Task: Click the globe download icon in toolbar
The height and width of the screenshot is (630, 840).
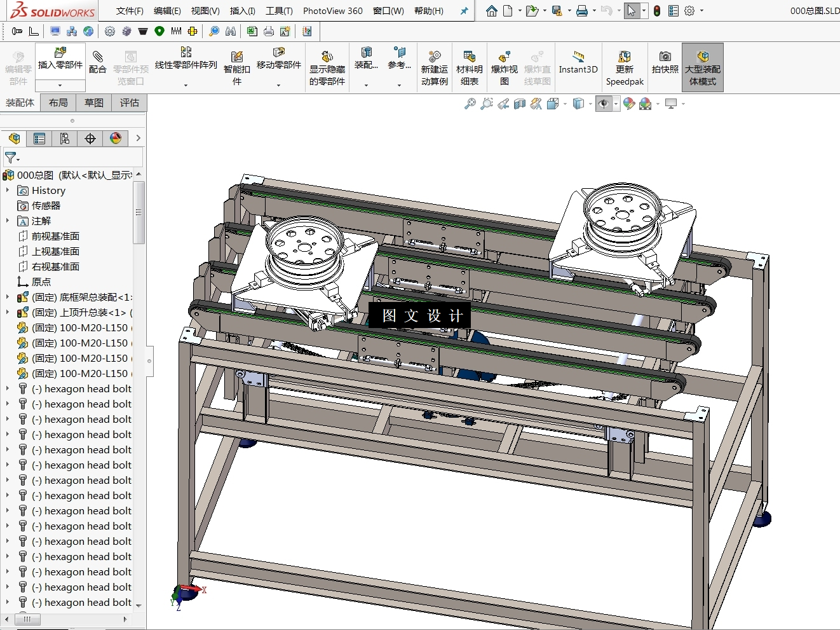Action: [88, 31]
